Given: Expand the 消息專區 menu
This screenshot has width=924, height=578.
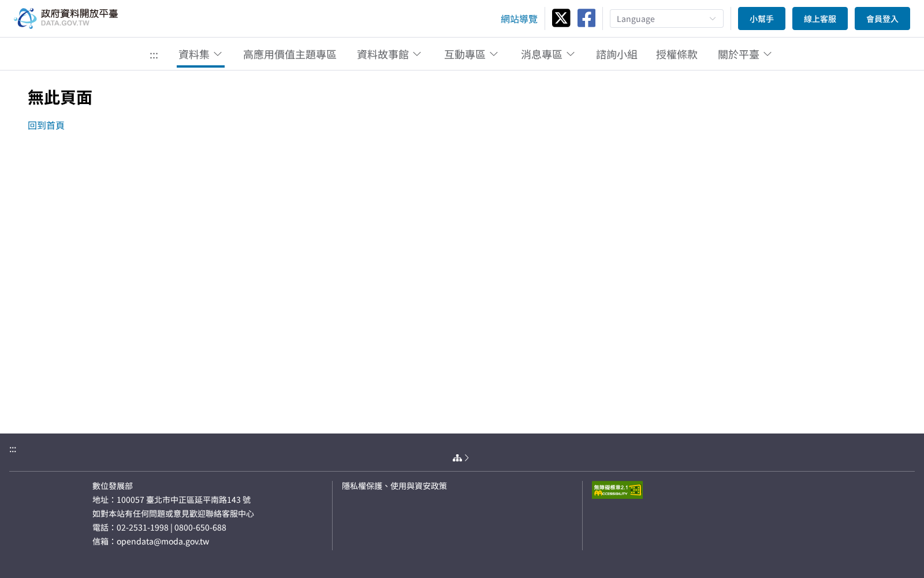Looking at the screenshot, I should coord(548,54).
